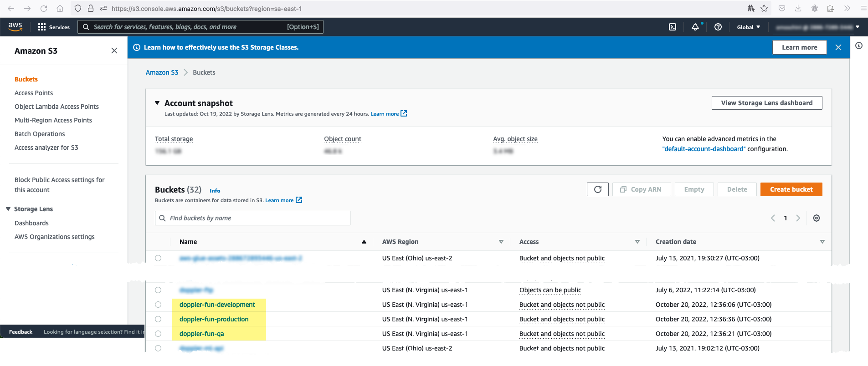This screenshot has width=868, height=366.
Task: Bookmark this page with the star icon
Action: (x=764, y=8)
